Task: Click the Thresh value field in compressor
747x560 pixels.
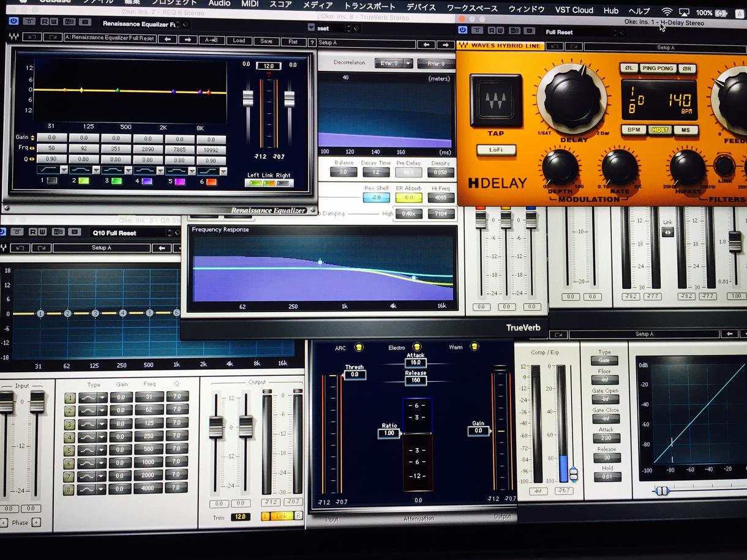Action: (x=355, y=375)
